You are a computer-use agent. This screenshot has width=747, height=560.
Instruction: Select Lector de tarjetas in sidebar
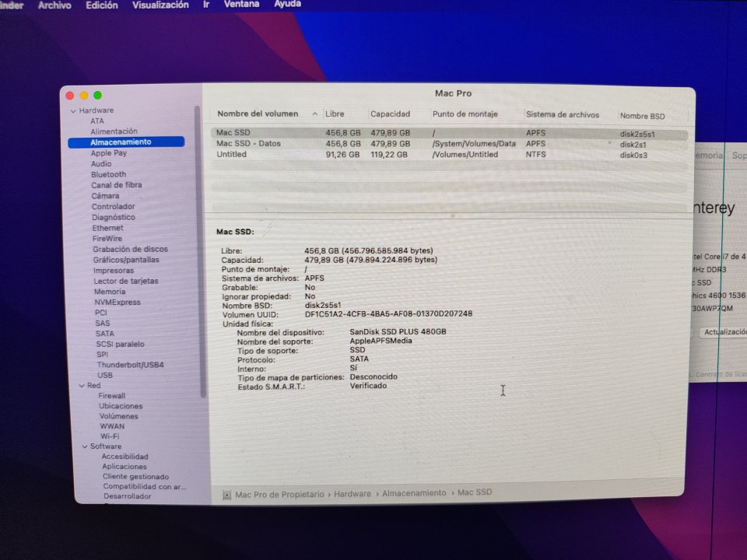pyautogui.click(x=126, y=281)
